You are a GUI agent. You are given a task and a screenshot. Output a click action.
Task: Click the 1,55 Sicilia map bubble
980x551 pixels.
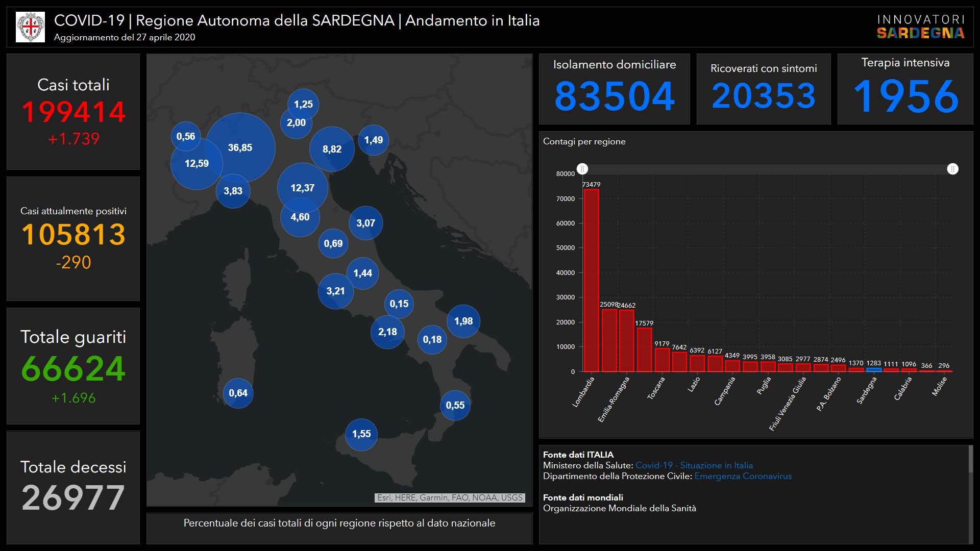pyautogui.click(x=361, y=434)
